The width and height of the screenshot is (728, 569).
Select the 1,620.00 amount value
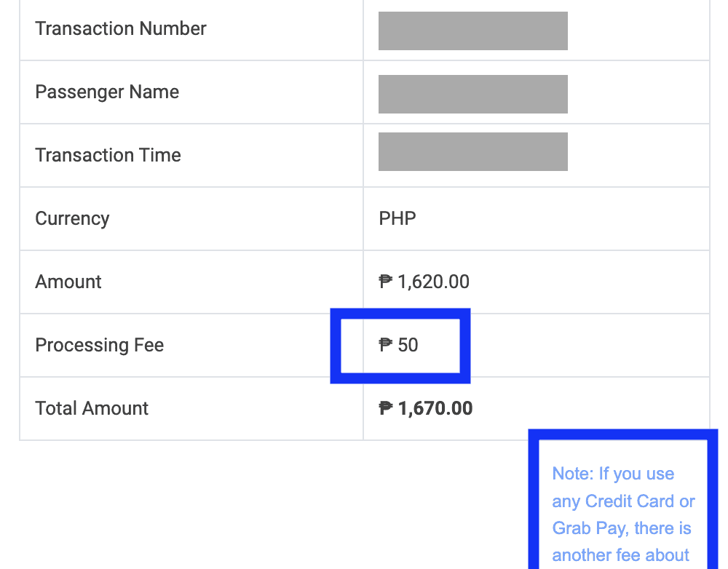pos(434,282)
